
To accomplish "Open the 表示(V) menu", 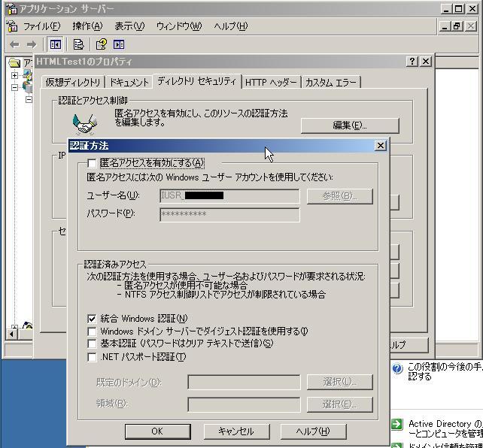I will [129, 26].
